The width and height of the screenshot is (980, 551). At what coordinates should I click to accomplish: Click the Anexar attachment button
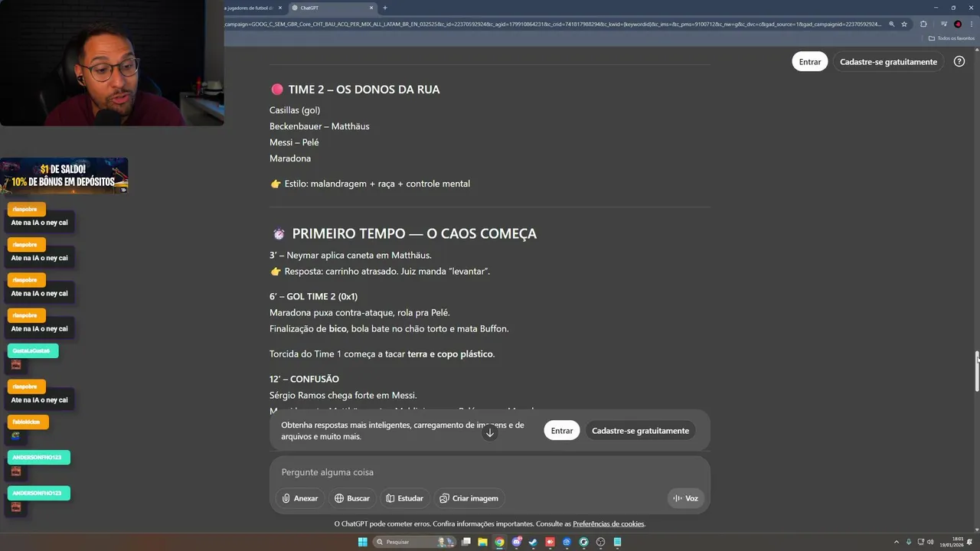tap(299, 498)
